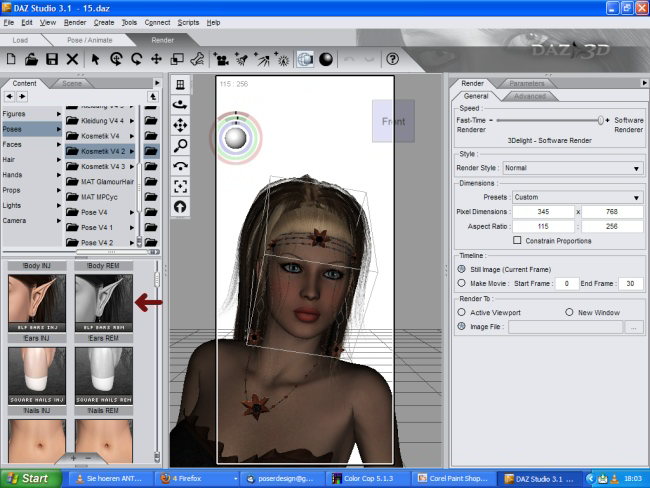650x488 pixels.
Task: Open the Scripts menu
Action: 188,22
